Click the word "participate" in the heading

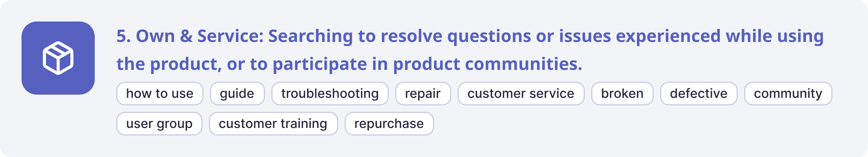319,64
